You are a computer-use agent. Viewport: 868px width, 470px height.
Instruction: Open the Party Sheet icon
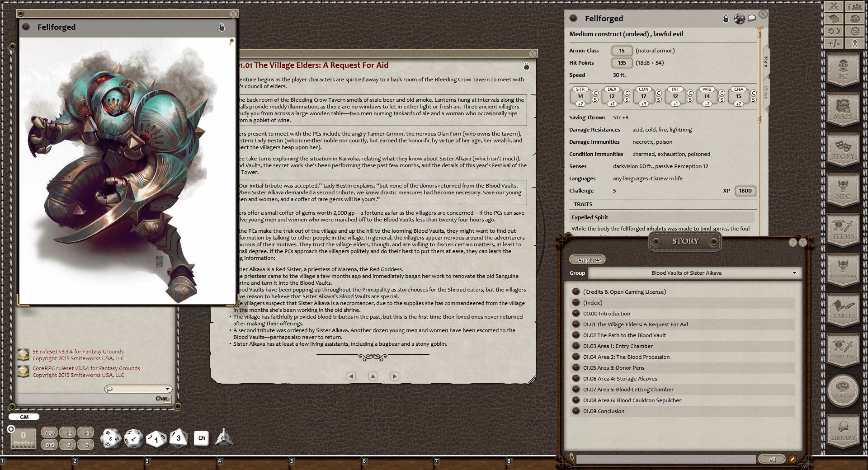click(x=854, y=7)
